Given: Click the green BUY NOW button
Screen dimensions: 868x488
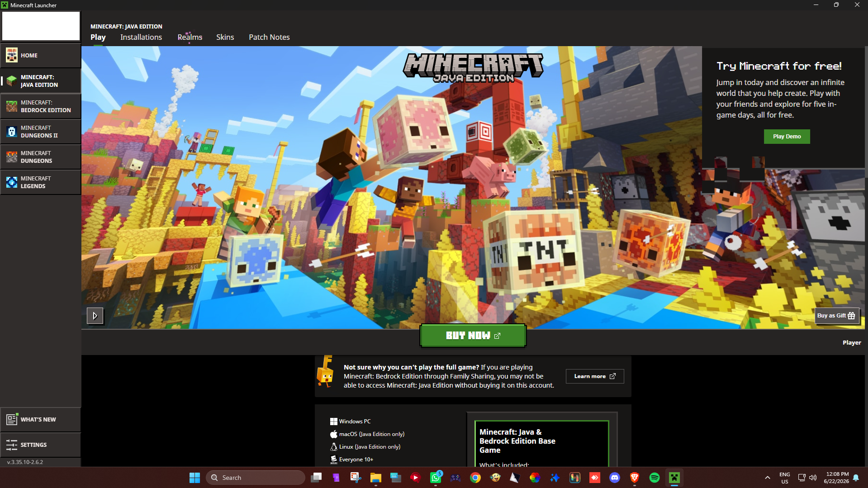Looking at the screenshot, I should 473,336.
